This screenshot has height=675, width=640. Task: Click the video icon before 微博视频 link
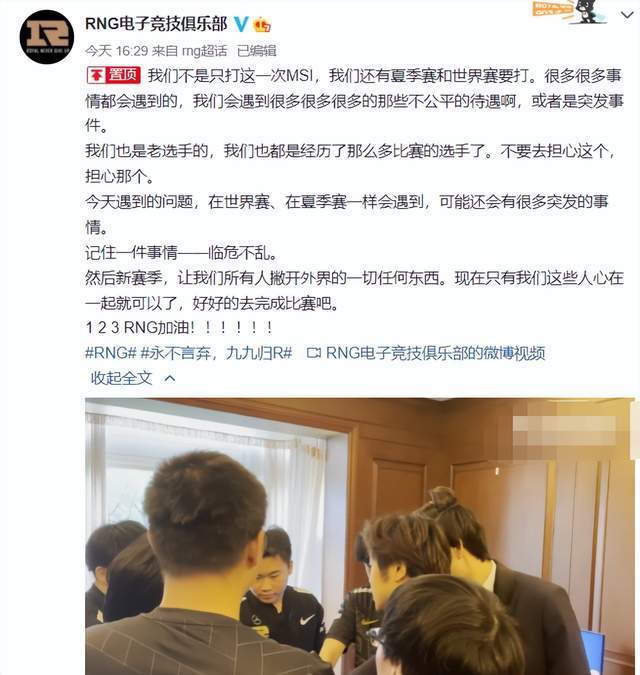(x=313, y=353)
